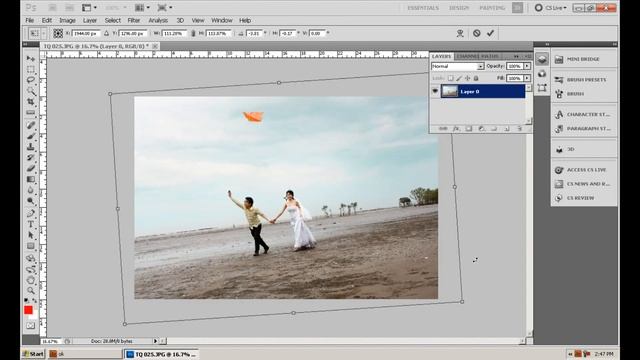Image resolution: width=640 pixels, height=360 pixels.
Task: Toggle relative positioning triangle icon
Action: (106, 33)
